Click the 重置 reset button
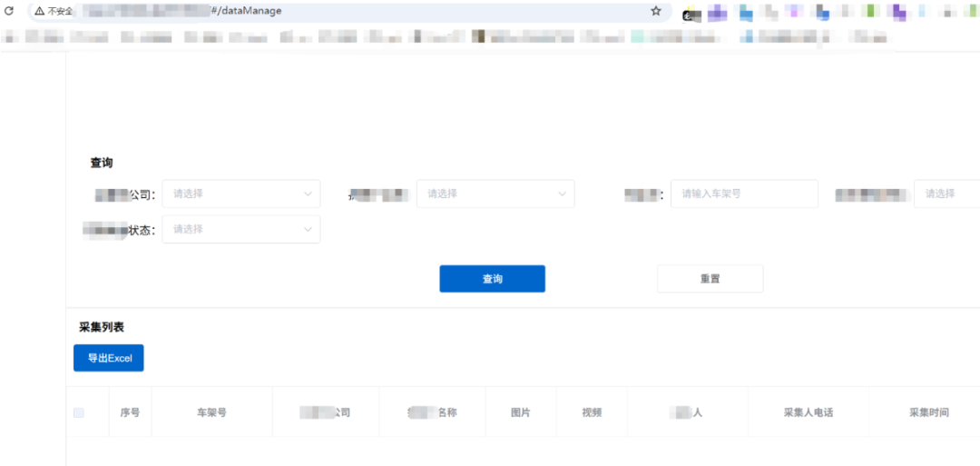Image resolution: width=980 pixels, height=466 pixels. click(x=710, y=279)
